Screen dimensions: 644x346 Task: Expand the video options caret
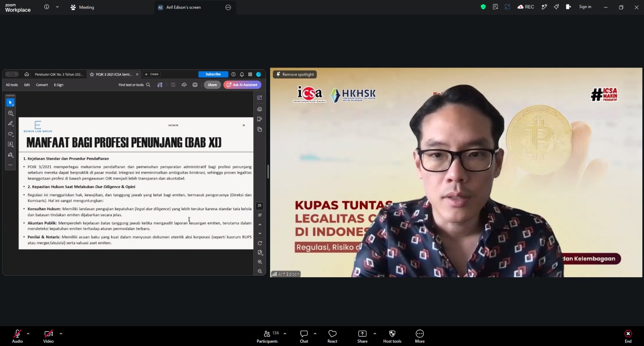tap(61, 334)
